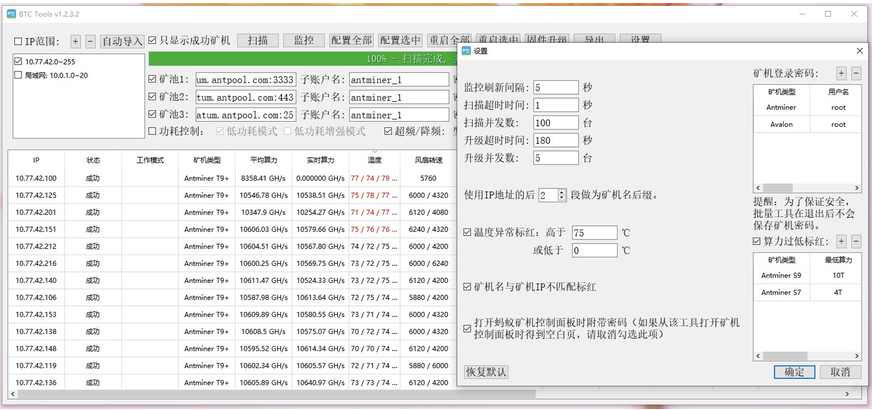Viewport: 872px width, 410px height.
Task: Adjust the IP address segment count spinner
Action: (560, 194)
